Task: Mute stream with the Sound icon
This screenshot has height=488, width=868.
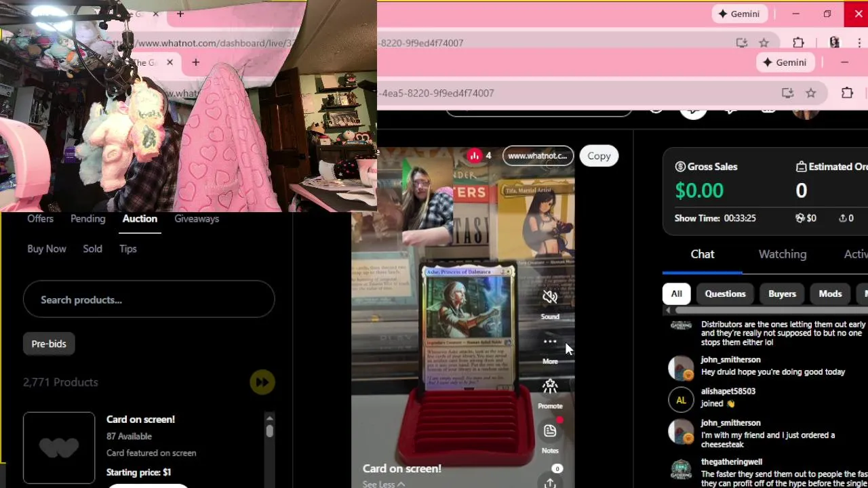Action: tap(550, 297)
